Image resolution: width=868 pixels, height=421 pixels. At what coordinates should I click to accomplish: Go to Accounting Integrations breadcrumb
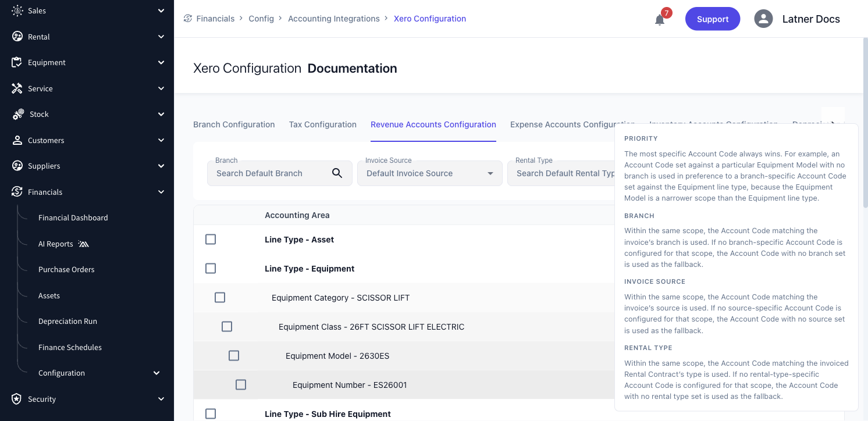point(334,19)
